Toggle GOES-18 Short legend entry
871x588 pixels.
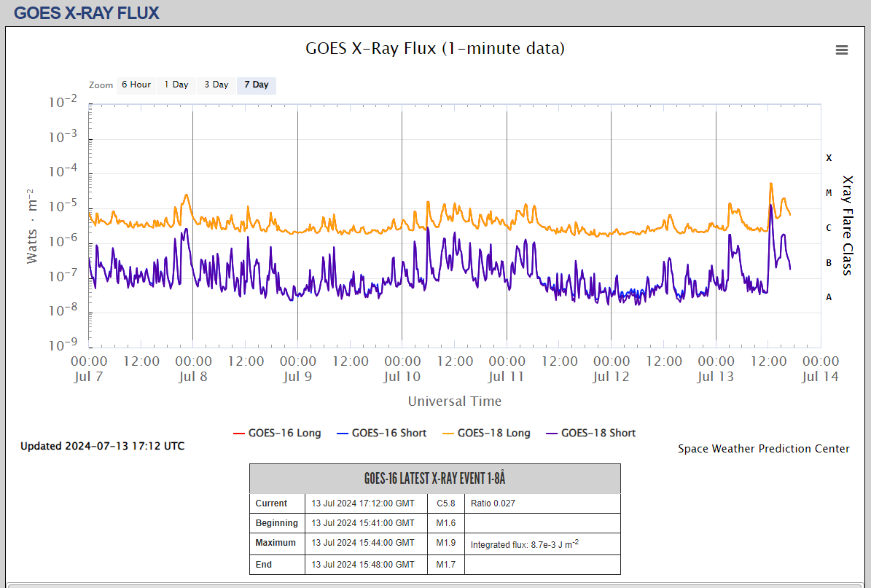(x=598, y=433)
